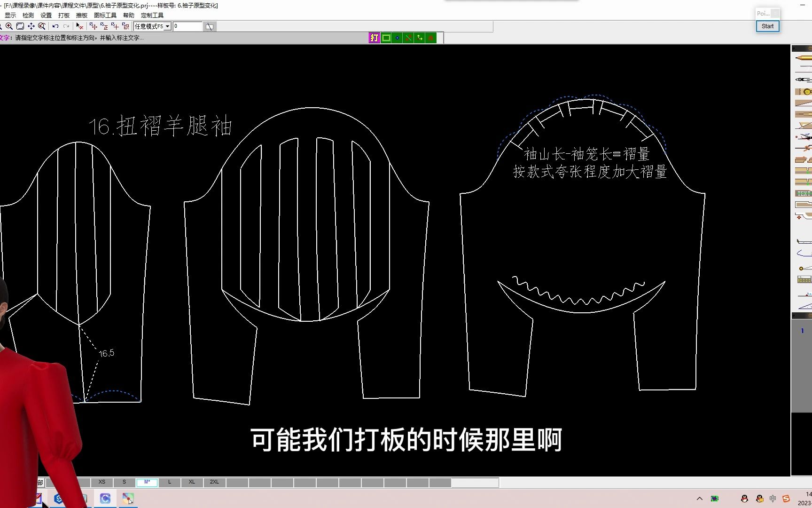Viewport: 812px width, 508px height.
Task: Click the fourth point-snap mode icon
Action: tap(125, 26)
